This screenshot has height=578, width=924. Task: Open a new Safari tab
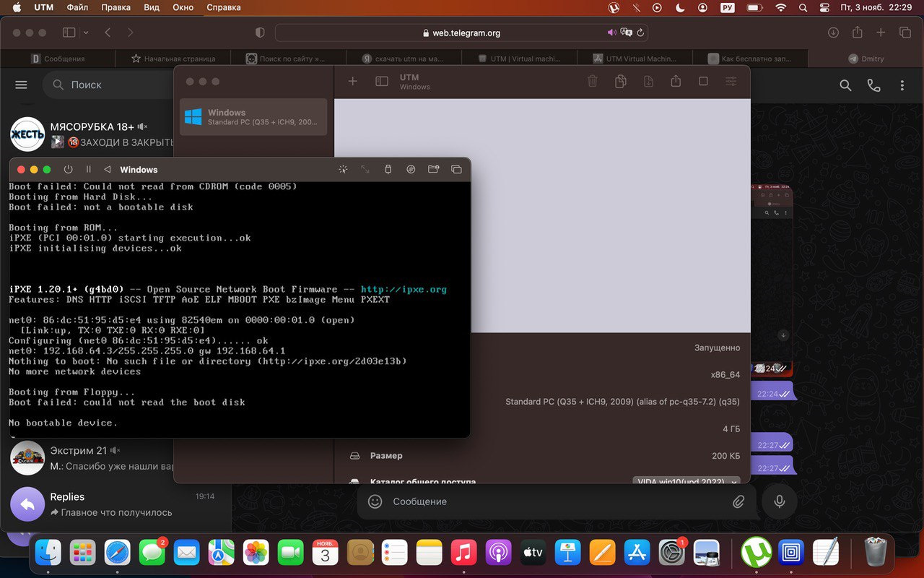[x=881, y=33]
